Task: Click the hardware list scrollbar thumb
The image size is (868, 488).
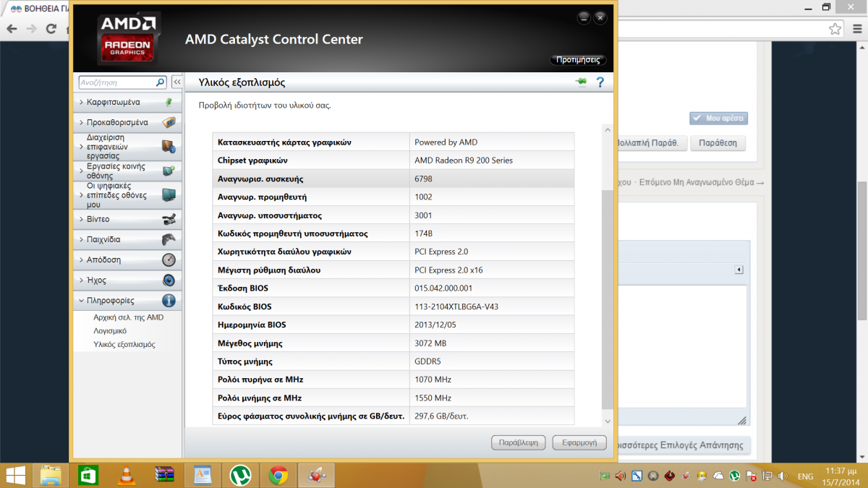Action: click(x=607, y=299)
